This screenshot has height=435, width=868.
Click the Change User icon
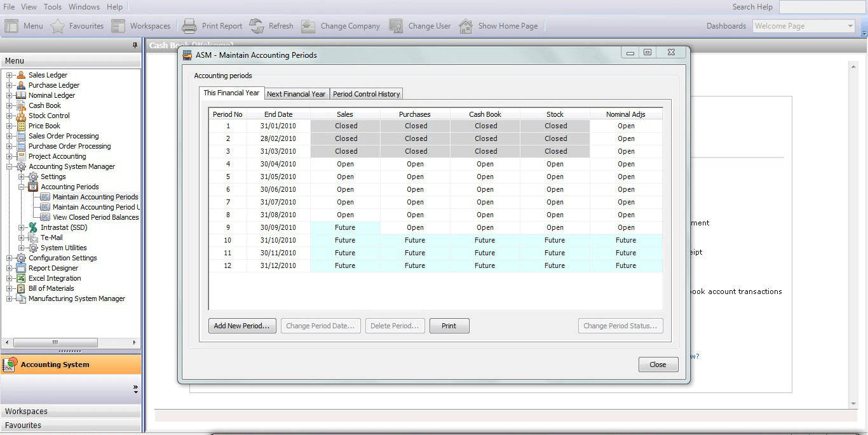coord(396,26)
